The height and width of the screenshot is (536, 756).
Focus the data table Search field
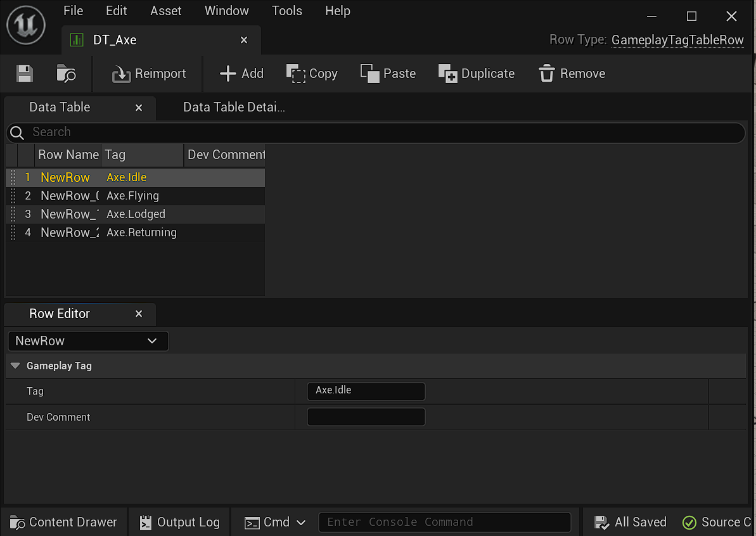(376, 132)
